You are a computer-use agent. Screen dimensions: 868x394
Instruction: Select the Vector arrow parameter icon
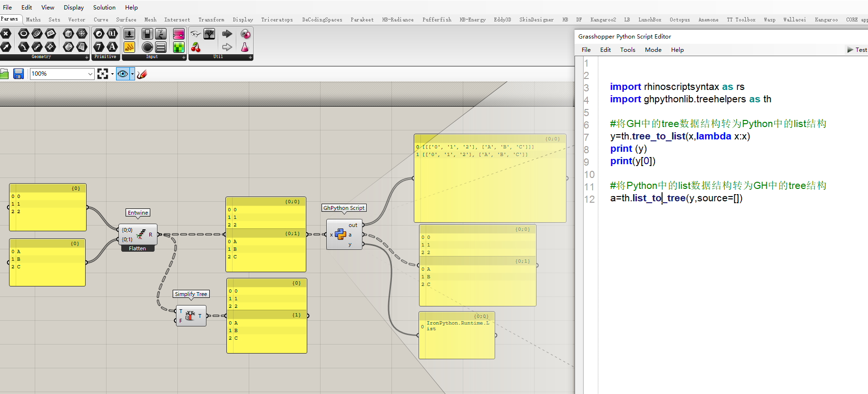pos(6,47)
